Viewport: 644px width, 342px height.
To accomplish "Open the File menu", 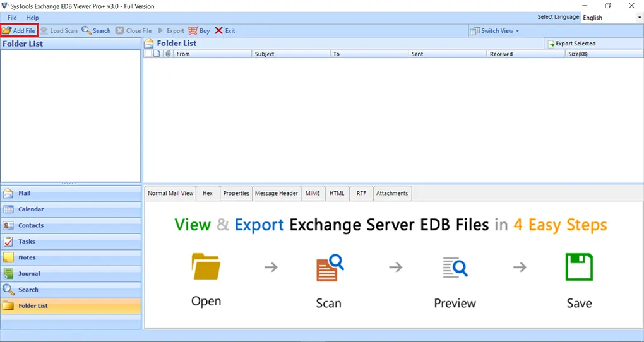I will tap(12, 18).
